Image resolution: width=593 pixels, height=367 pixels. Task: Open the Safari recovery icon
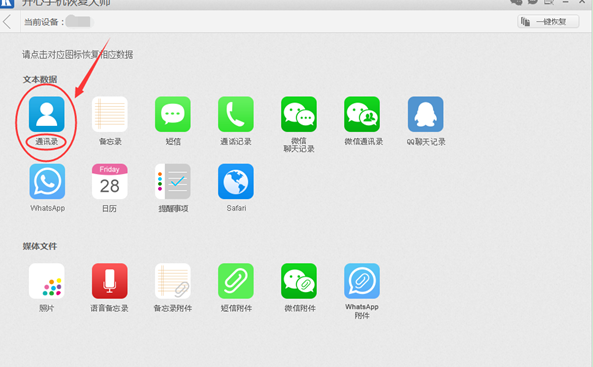point(236,181)
